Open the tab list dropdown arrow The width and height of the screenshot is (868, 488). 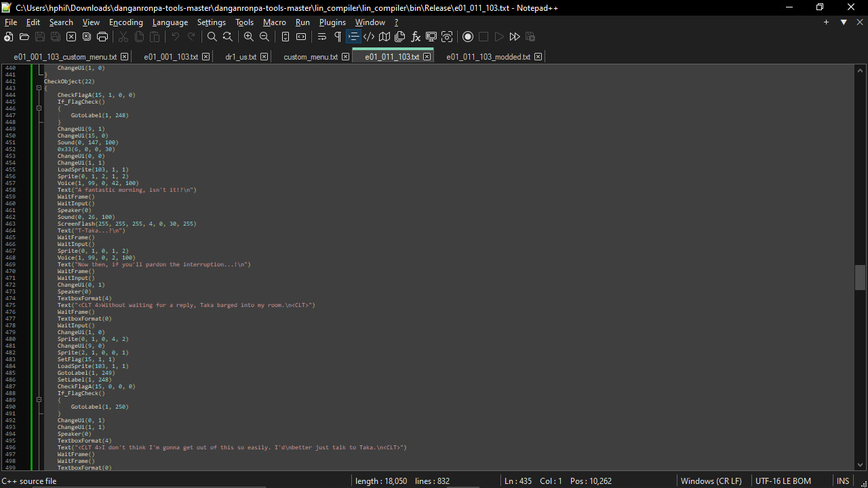pyautogui.click(x=843, y=22)
